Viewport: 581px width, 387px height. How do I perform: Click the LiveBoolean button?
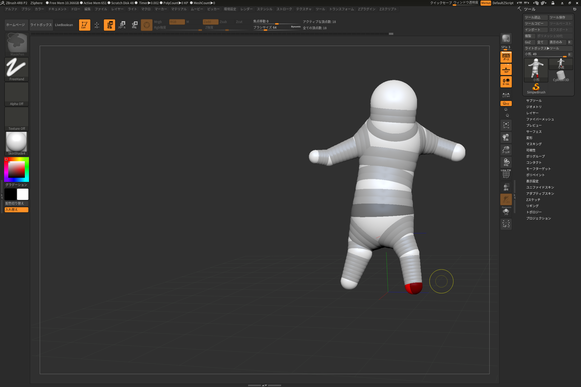point(64,25)
